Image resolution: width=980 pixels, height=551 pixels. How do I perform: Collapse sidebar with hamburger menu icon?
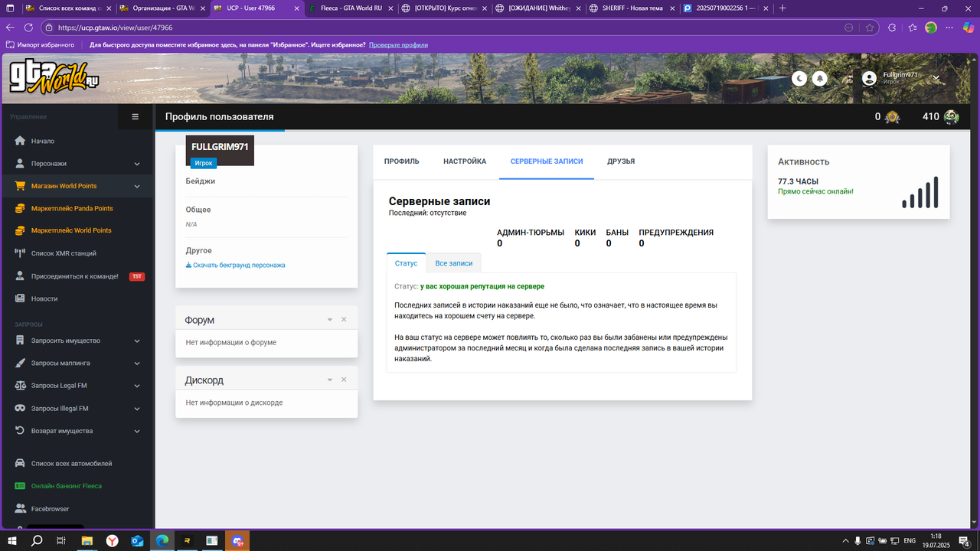tap(136, 117)
